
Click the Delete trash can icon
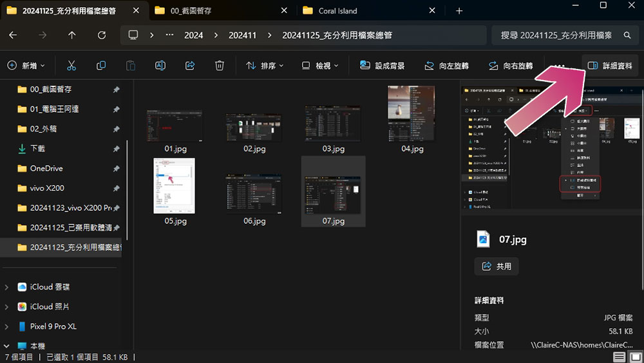point(220,65)
